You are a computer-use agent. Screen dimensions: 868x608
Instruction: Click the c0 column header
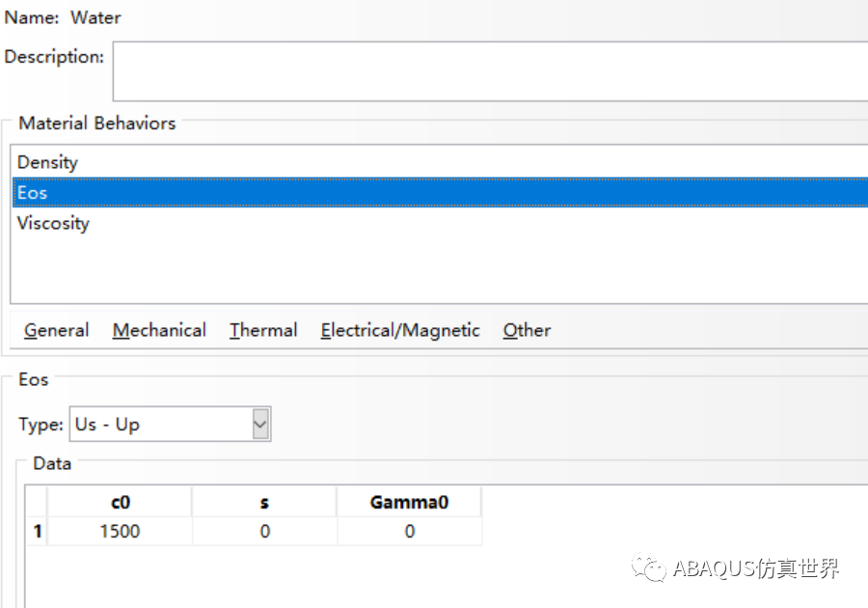pyautogui.click(x=121, y=502)
